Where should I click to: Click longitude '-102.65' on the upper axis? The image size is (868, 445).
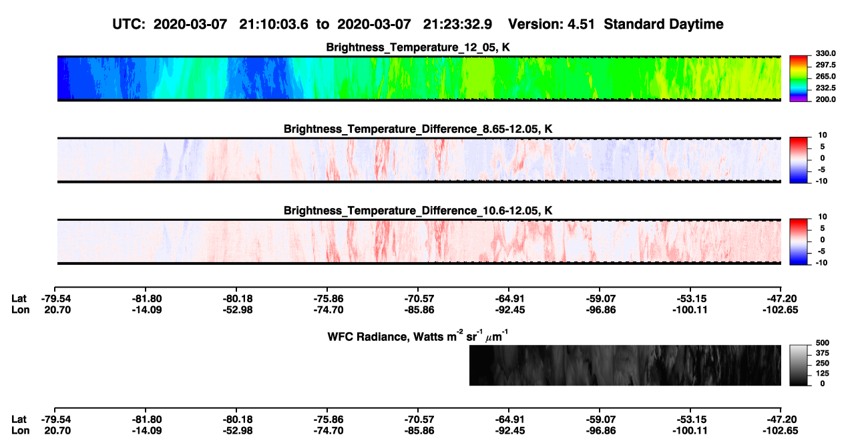(x=779, y=310)
